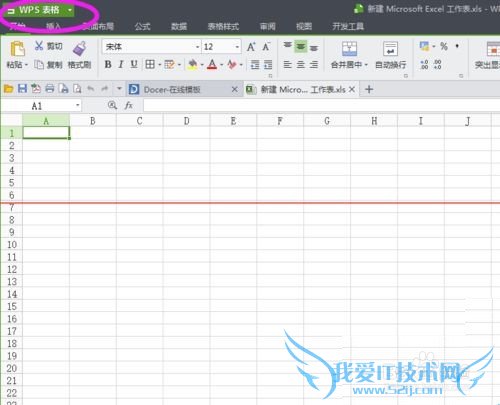This screenshot has height=405, width=500.
Task: Align cell content to bottom
Action: tap(314, 48)
